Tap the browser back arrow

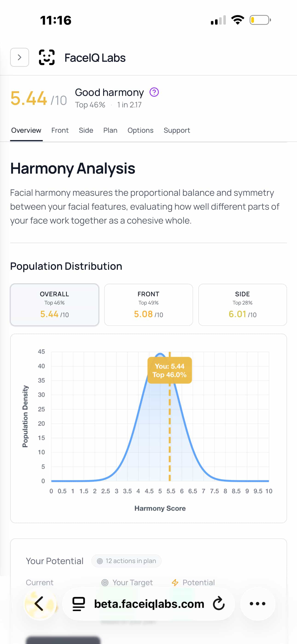tap(39, 603)
